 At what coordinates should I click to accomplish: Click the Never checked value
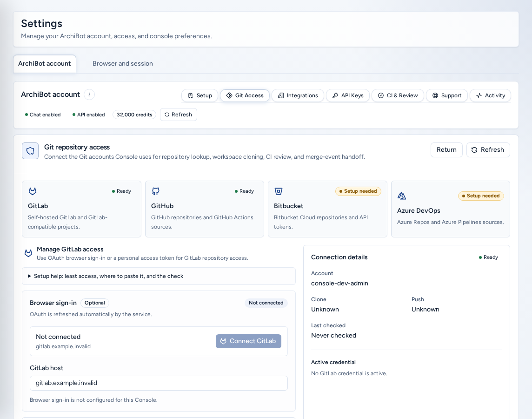pos(333,336)
